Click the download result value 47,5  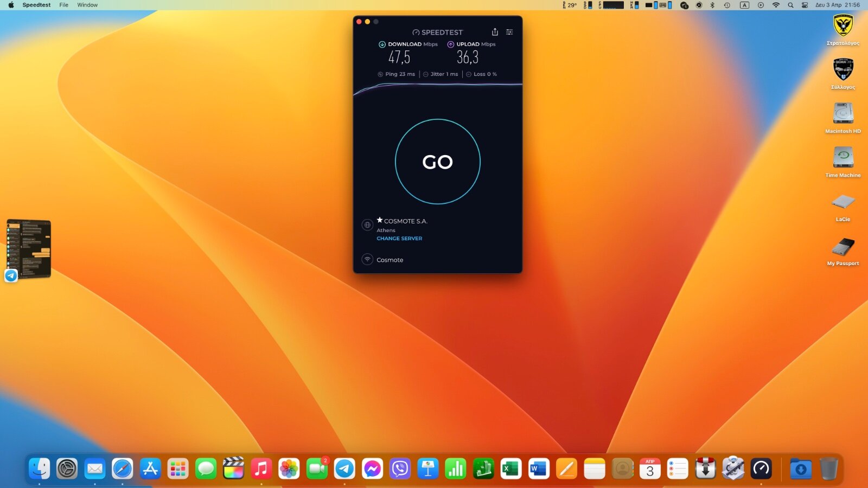399,57
